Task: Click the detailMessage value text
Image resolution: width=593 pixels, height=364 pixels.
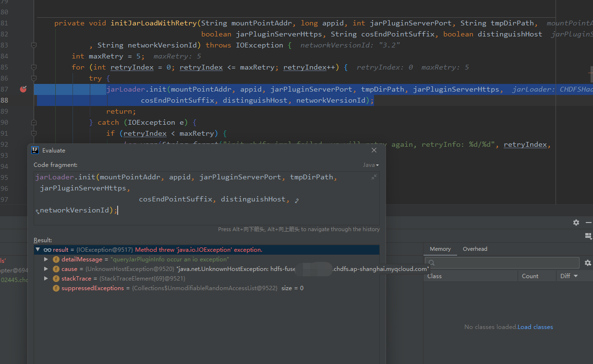Action: click(x=169, y=259)
